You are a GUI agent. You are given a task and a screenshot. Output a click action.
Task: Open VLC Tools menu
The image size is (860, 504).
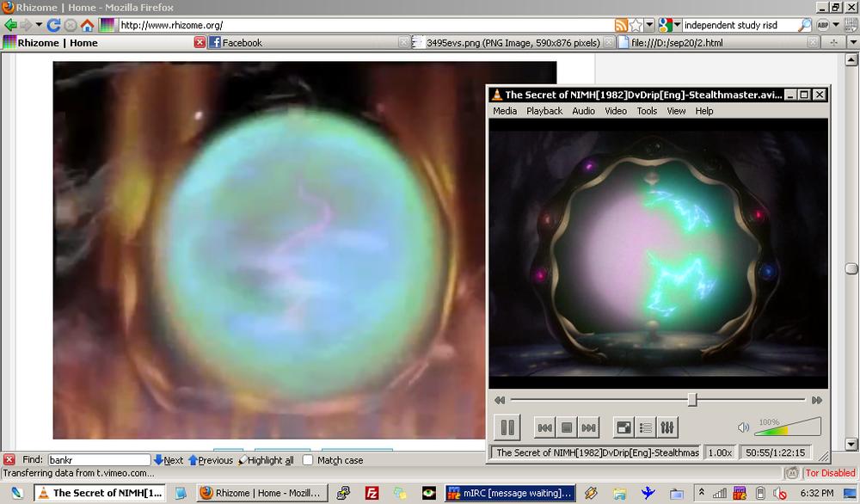pos(648,111)
